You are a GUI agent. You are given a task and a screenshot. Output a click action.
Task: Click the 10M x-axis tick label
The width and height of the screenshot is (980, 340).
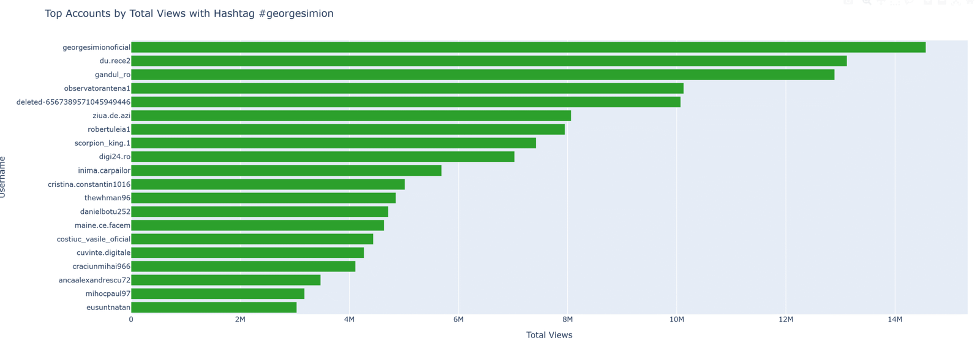676,320
